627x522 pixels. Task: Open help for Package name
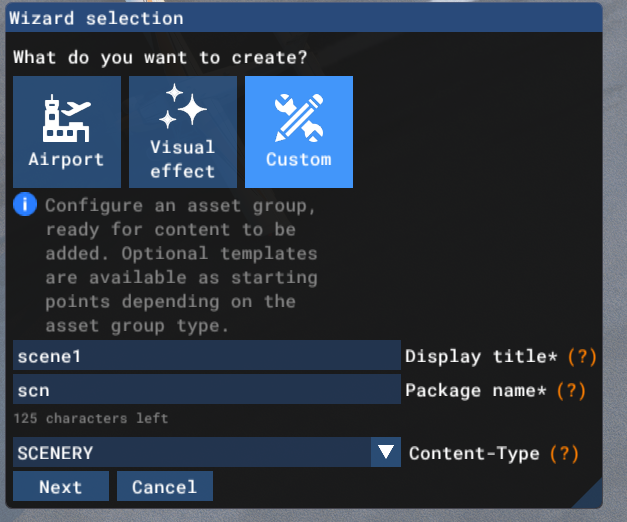click(571, 390)
